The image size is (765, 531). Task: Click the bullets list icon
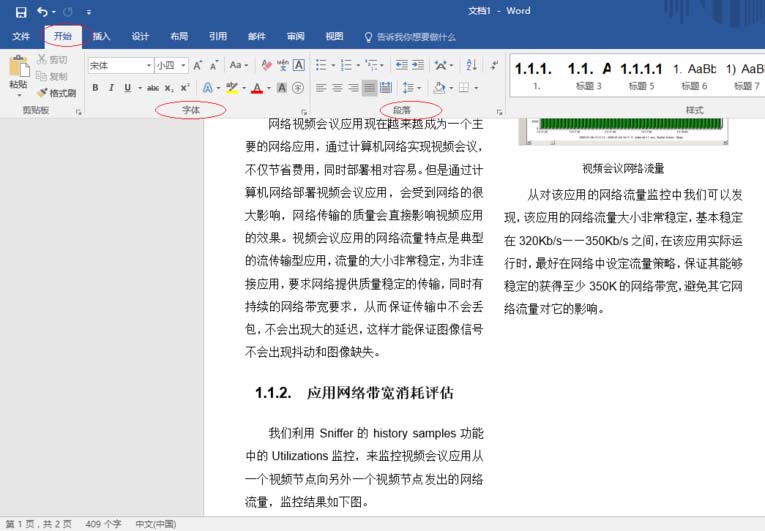pos(321,65)
